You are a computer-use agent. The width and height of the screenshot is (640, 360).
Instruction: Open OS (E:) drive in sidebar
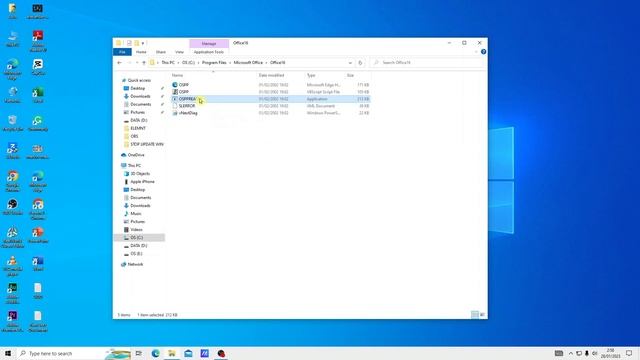(x=136, y=253)
